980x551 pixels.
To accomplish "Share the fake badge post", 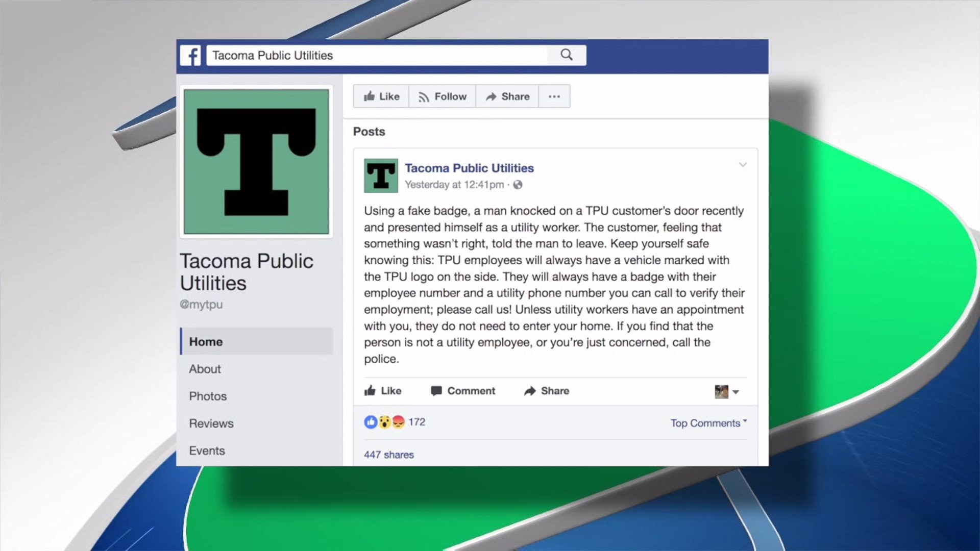I will [x=547, y=391].
